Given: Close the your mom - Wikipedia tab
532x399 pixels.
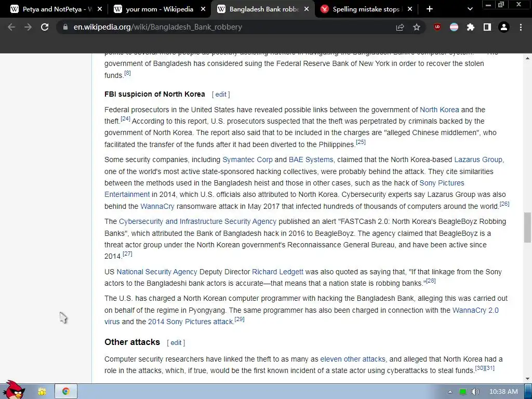Looking at the screenshot, I should pos(203,9).
